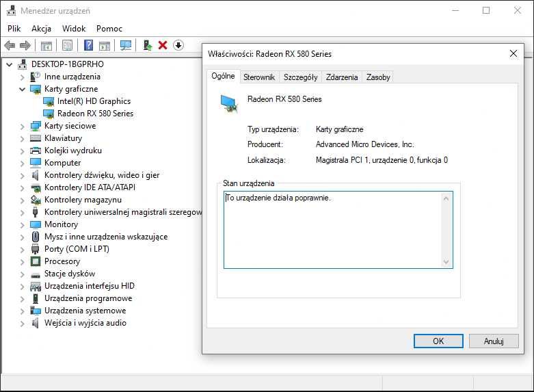Click the Inne urządzenia question-mark icon

coord(35,77)
